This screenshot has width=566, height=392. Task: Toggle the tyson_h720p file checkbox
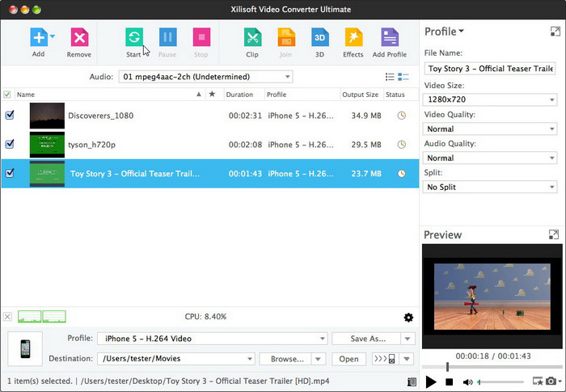[9, 145]
